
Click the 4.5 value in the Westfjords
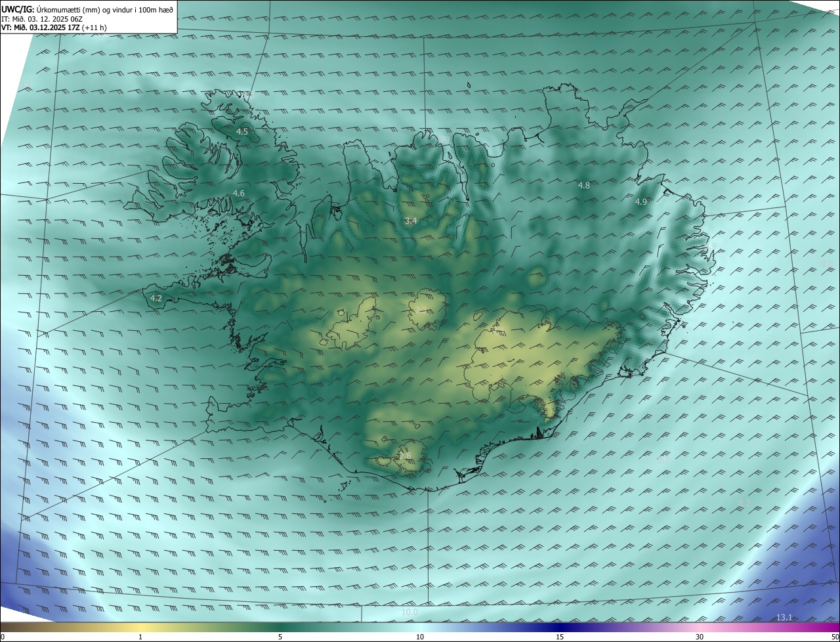point(242,132)
